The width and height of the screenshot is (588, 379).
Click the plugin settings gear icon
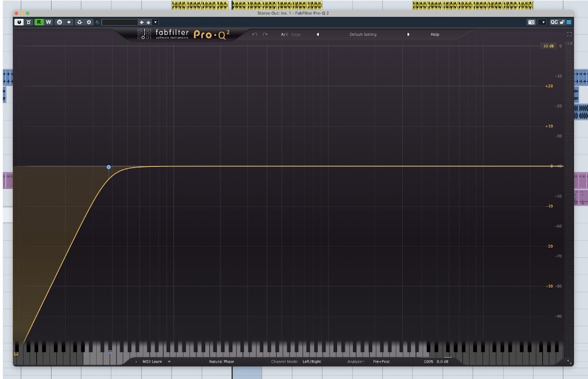coord(89,22)
